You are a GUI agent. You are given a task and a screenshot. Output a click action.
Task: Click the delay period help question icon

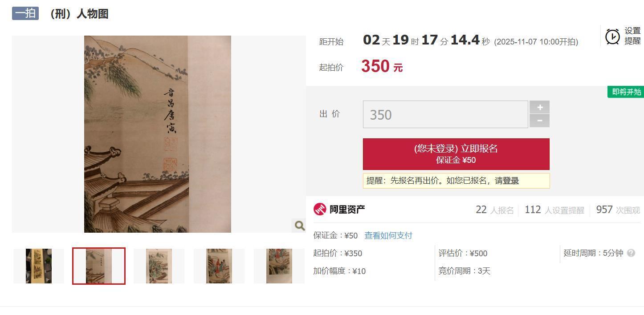(631, 253)
